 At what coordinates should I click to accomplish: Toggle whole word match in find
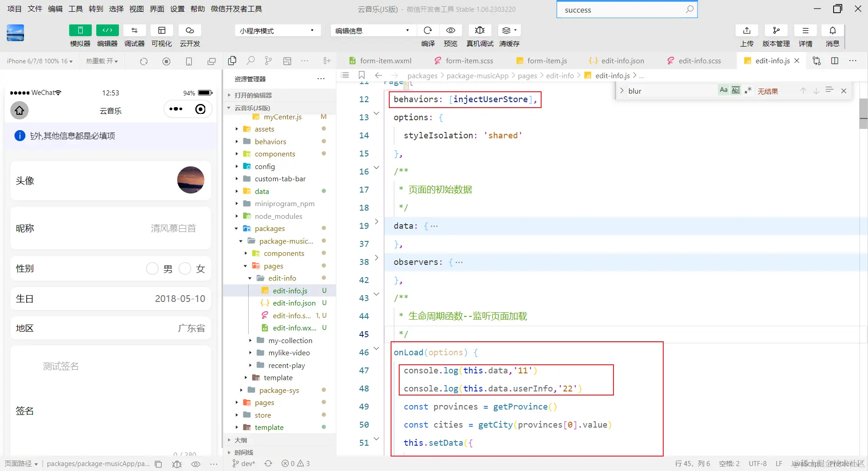coord(736,90)
